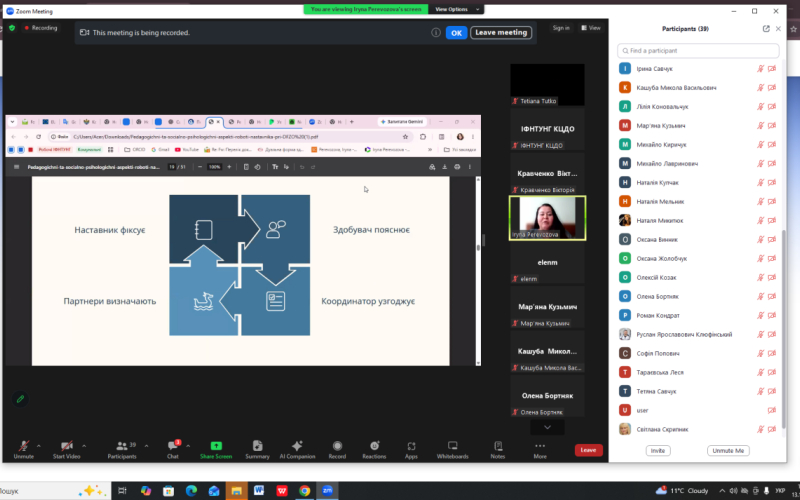Select participant Тетяна Савчук
Viewport: 800px width, 500px height.
click(698, 391)
